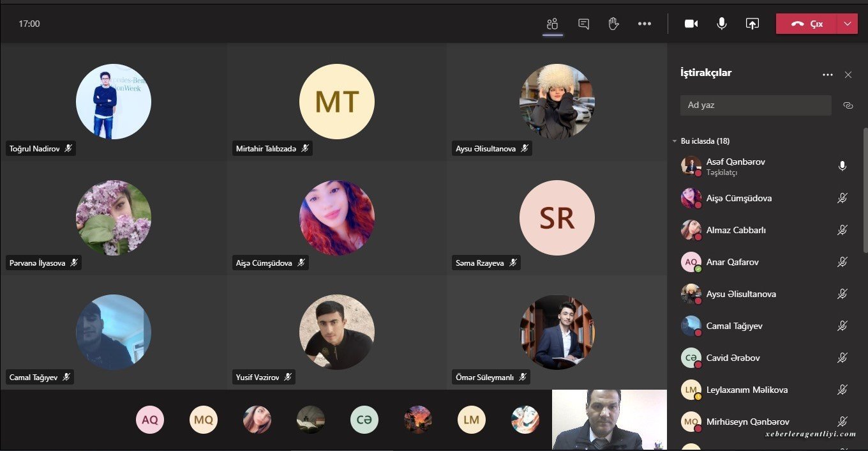The width and height of the screenshot is (868, 451).
Task: Click muted mic icon next to Almaz Cabbarlı
Action: pos(842,230)
